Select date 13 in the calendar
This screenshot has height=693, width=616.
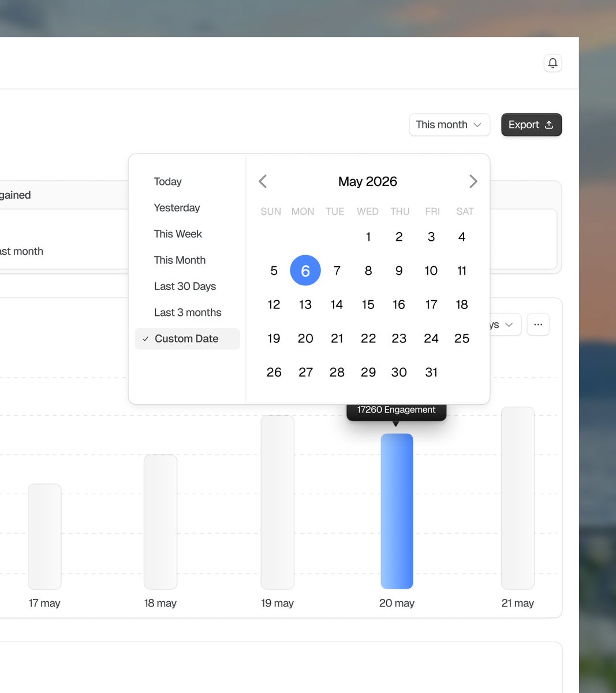pyautogui.click(x=305, y=304)
